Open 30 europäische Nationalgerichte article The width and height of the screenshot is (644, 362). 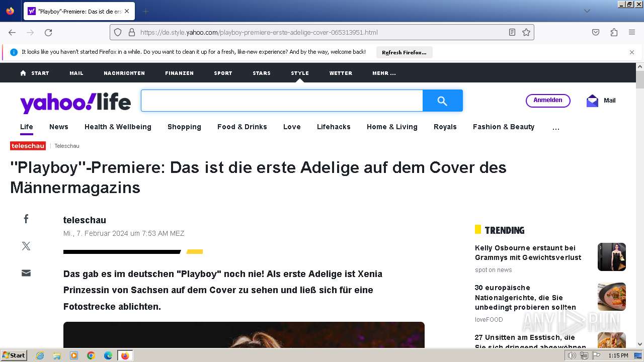tap(525, 297)
